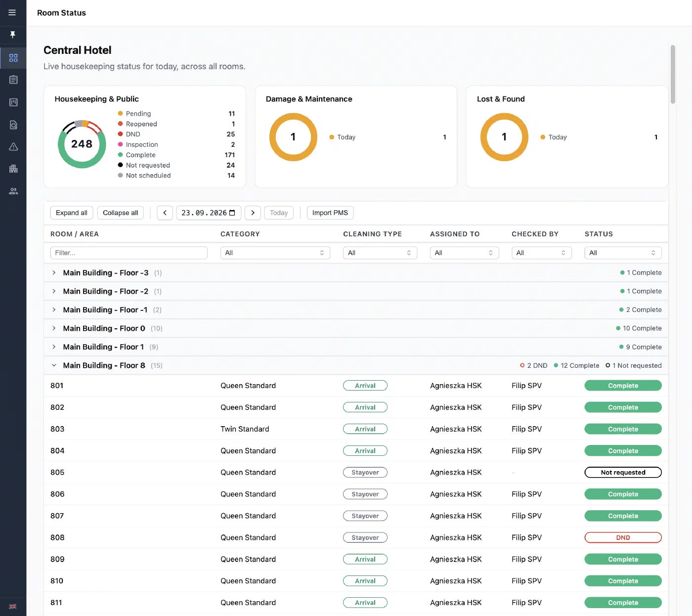Click the page's vertical scrollbar
Viewport: 692px width, 616px height.
(673, 74)
